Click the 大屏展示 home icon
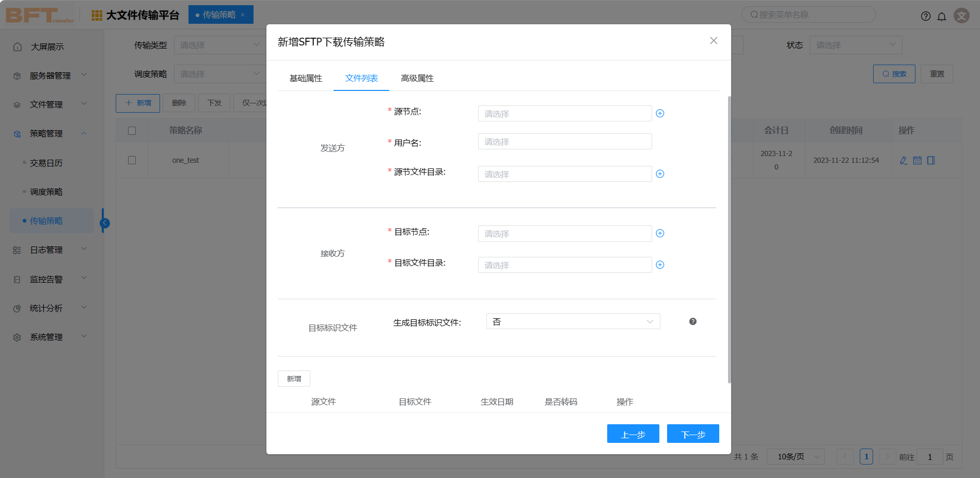The width and height of the screenshot is (980, 478). point(18,47)
